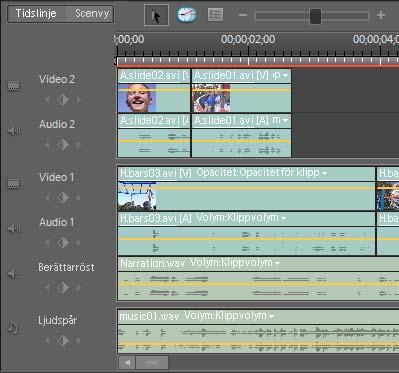
Task: Go to next keyframe on Audio 2
Action: [x=78, y=145]
